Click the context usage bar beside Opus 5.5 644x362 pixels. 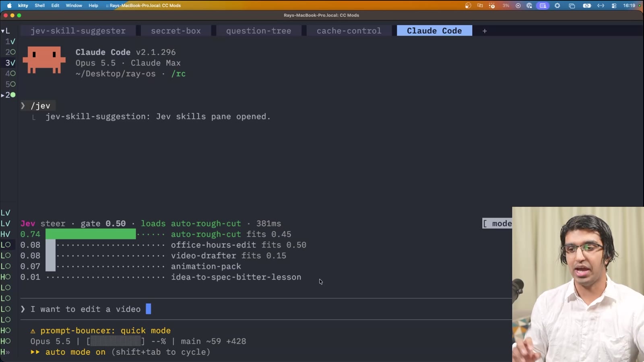(116, 341)
